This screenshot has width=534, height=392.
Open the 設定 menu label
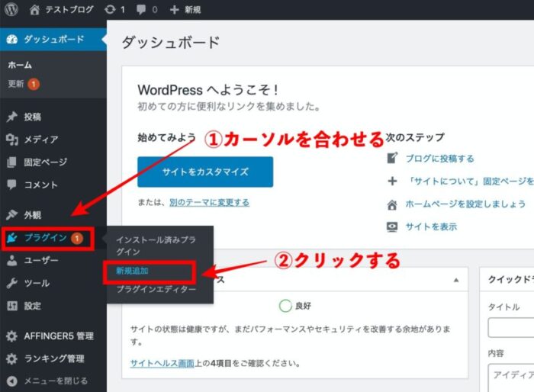click(32, 306)
